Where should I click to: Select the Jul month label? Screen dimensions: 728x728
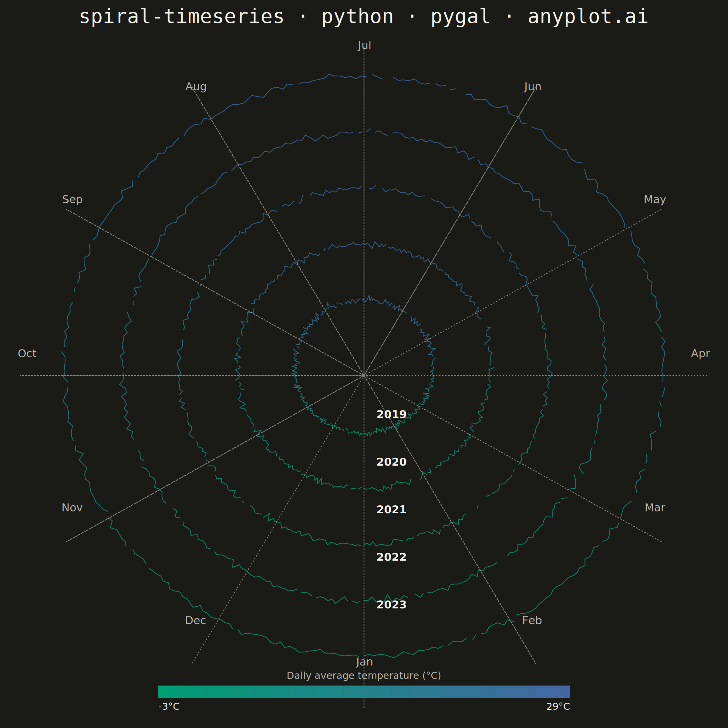pos(364,45)
